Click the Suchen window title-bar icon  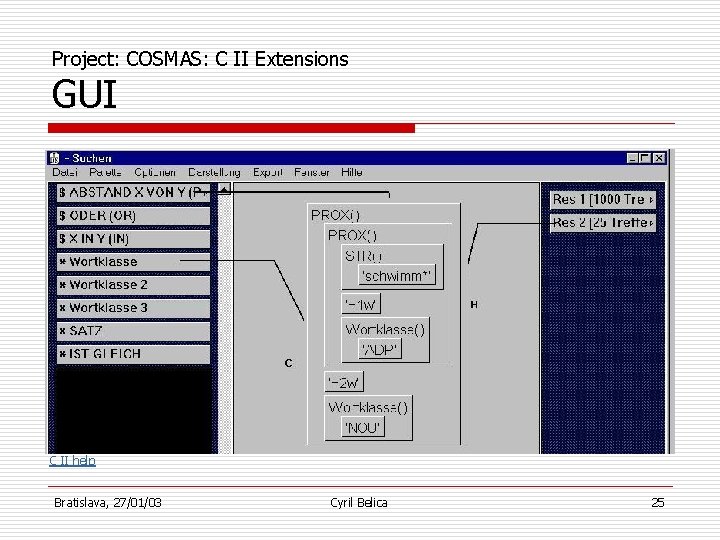pos(55,158)
